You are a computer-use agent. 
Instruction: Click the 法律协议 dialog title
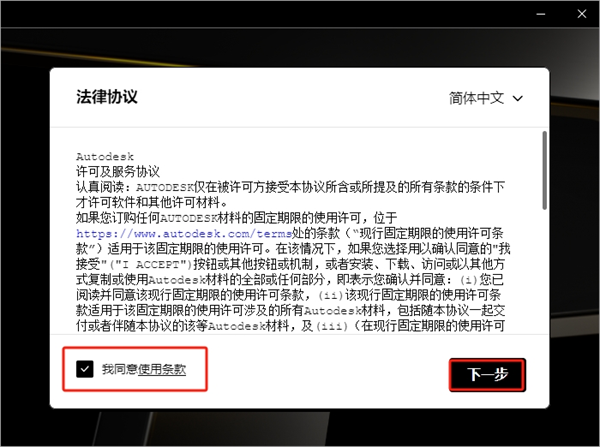pyautogui.click(x=107, y=97)
